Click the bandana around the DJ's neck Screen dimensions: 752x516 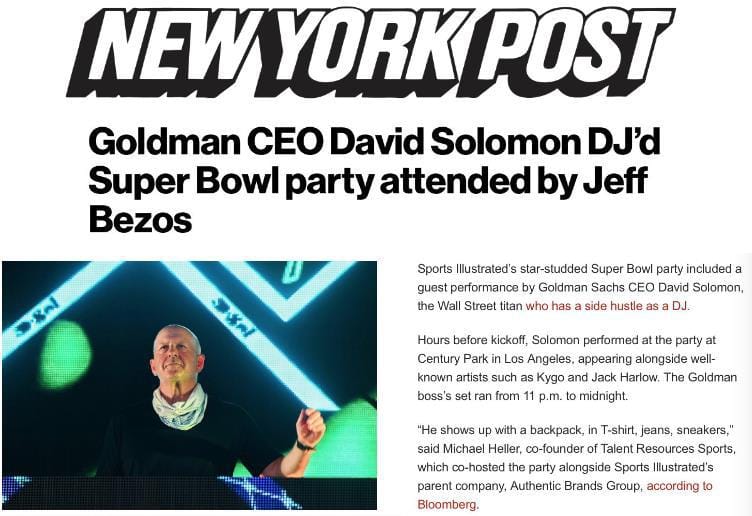(180, 405)
